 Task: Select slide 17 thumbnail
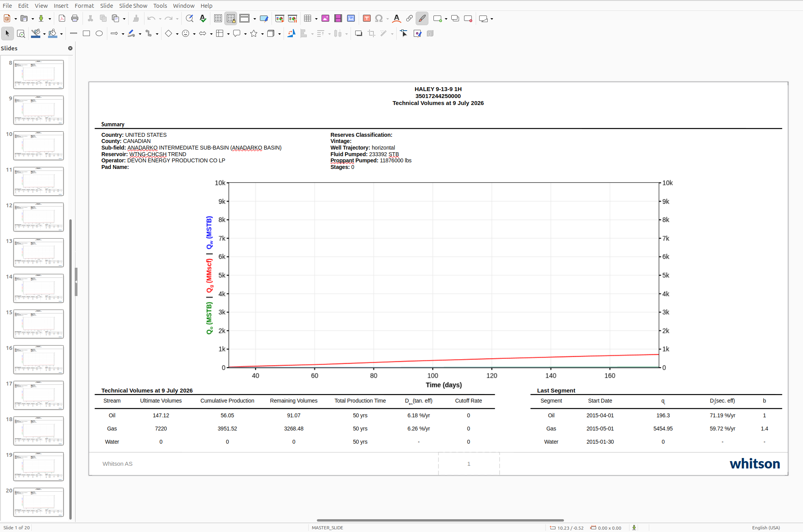coord(38,395)
